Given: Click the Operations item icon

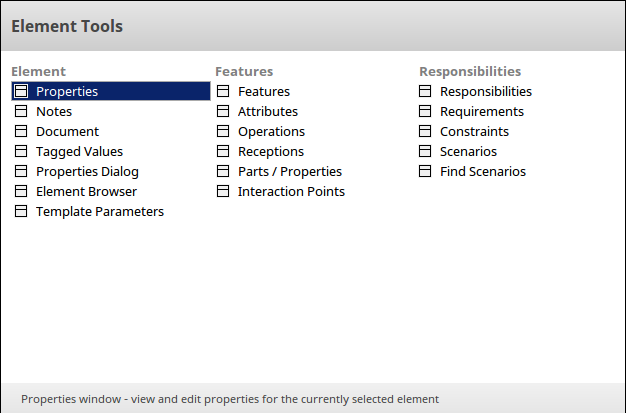Looking at the screenshot, I should (224, 131).
